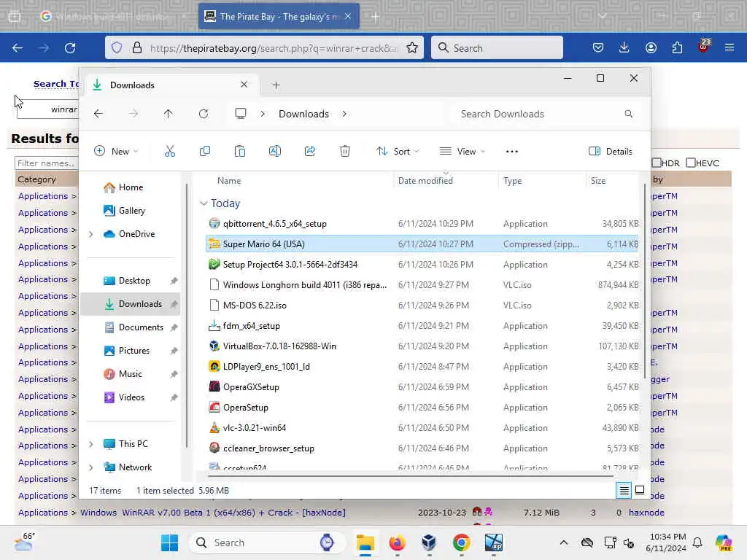Toggle the Details pane button
This screenshot has width=747, height=560.
(611, 152)
